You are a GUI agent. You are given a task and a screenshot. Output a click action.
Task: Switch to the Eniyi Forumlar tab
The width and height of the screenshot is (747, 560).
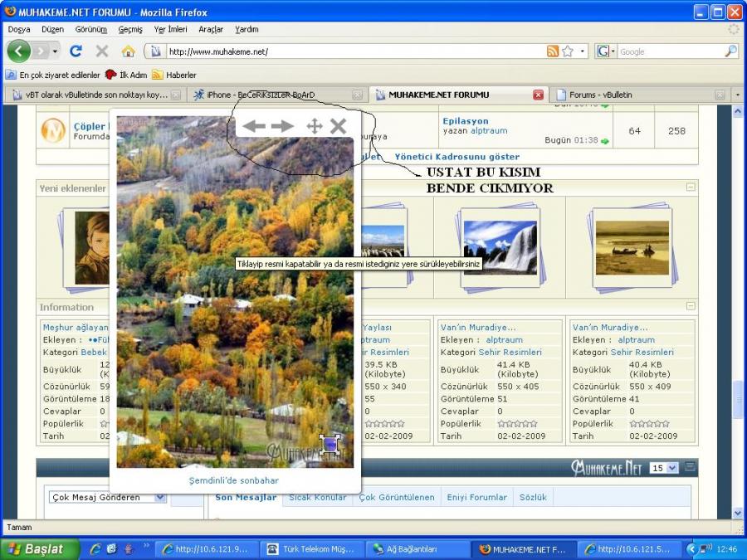(477, 497)
